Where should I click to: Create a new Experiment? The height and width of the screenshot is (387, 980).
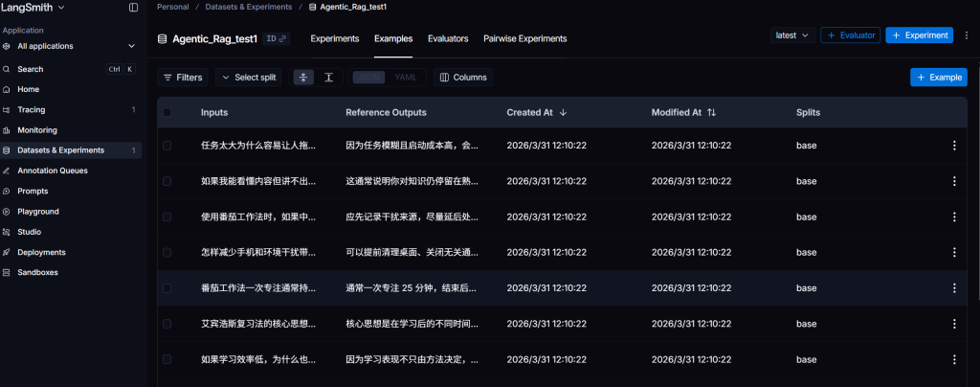tap(920, 35)
